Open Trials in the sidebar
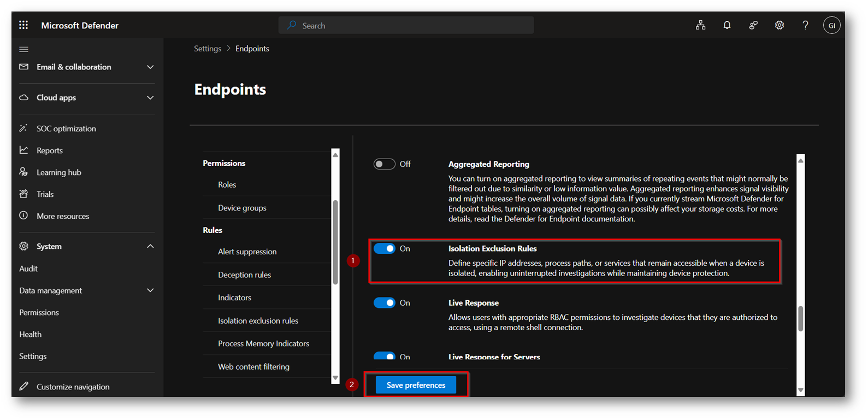Viewport: 868px width, 420px height. point(45,194)
